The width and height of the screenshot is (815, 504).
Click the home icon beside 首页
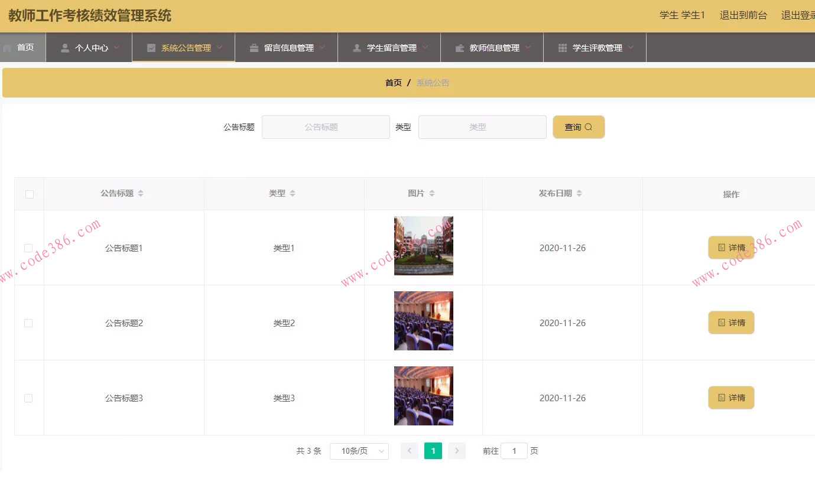click(7, 47)
